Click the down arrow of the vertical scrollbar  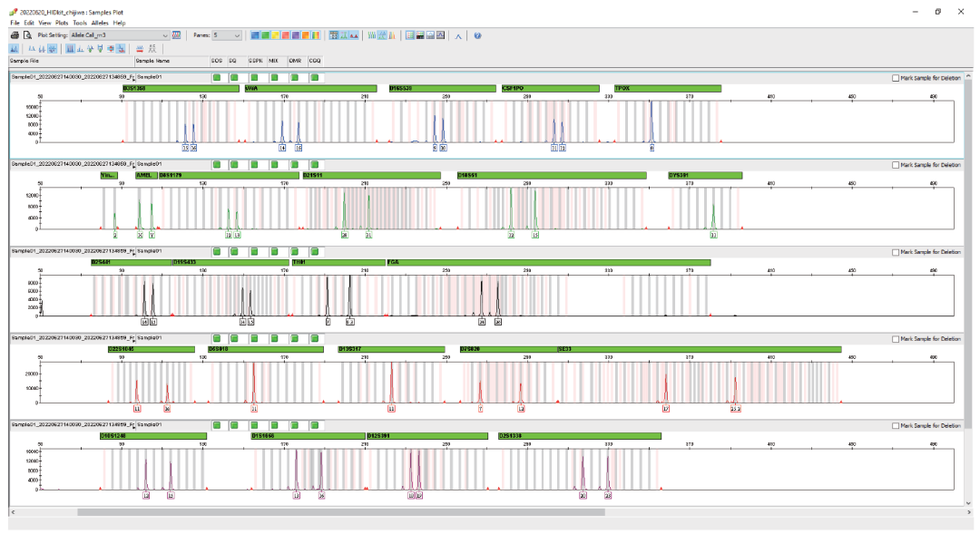pos(969,502)
